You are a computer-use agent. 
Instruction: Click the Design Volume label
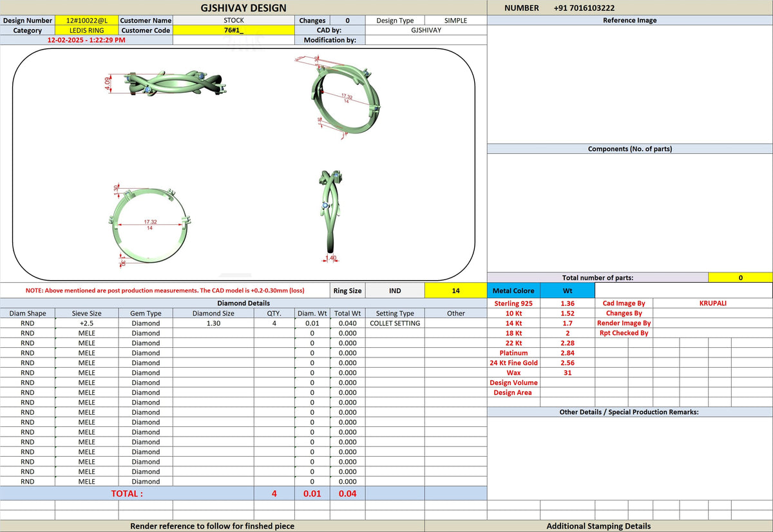[x=513, y=383]
